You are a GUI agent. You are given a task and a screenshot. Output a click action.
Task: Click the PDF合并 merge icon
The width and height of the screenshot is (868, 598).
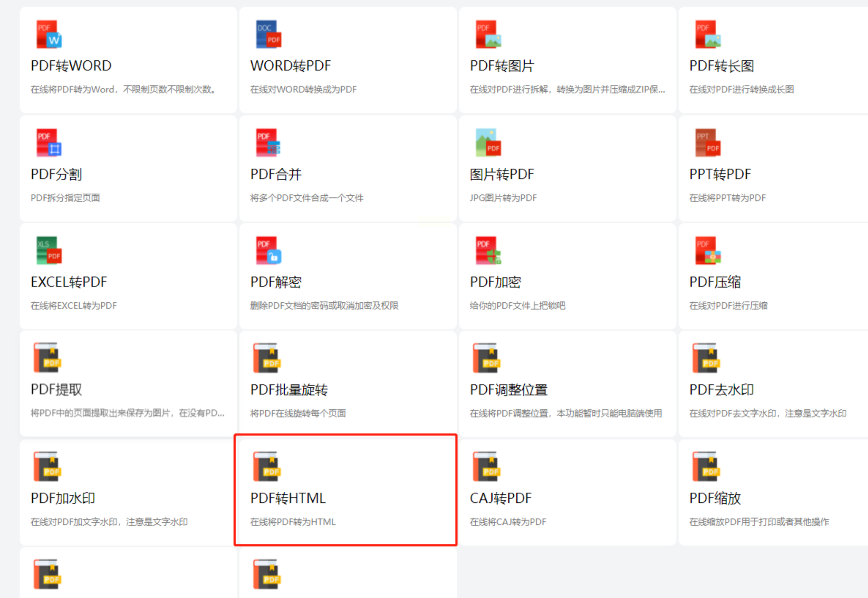[x=268, y=143]
